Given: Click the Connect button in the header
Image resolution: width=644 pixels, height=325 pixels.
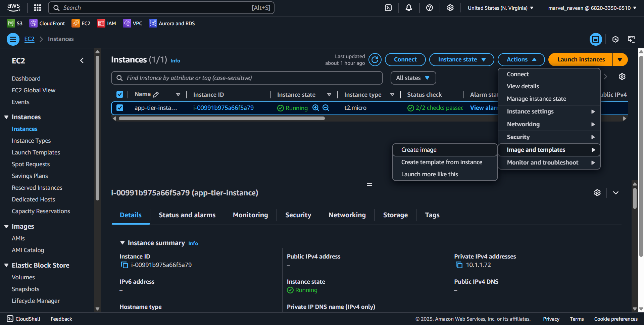Looking at the screenshot, I should click(x=405, y=60).
